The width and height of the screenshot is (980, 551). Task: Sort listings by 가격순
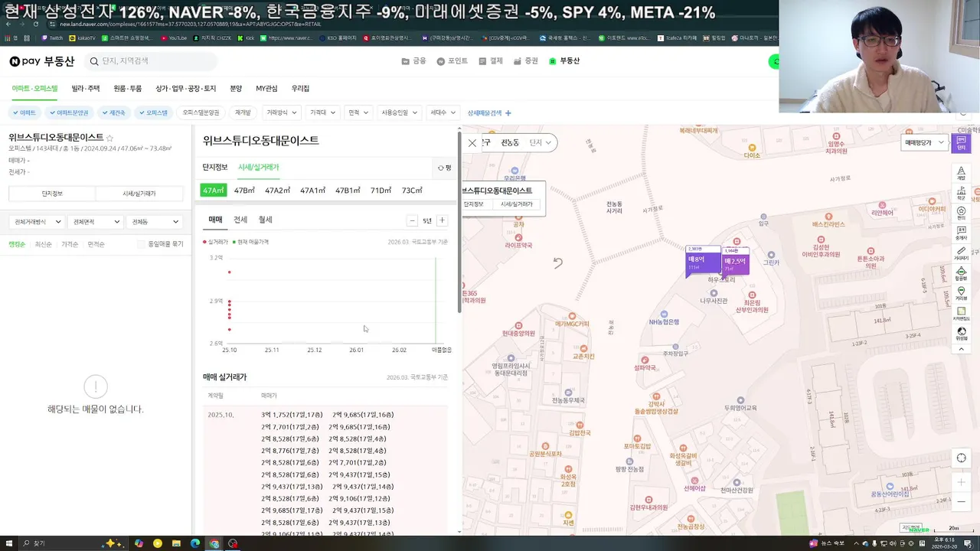70,244
